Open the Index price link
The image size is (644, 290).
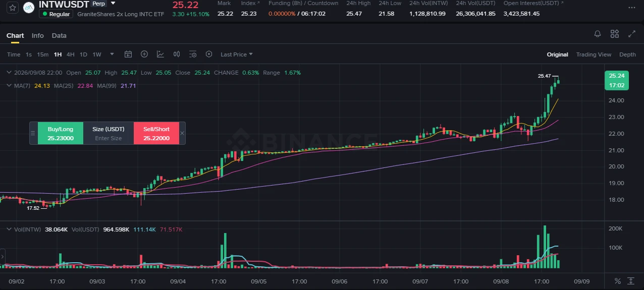(250, 3)
